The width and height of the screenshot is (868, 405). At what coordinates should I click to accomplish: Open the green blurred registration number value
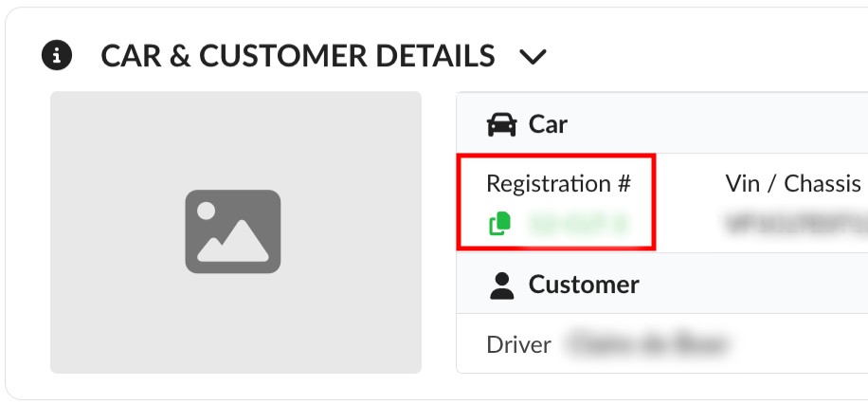[x=577, y=224]
